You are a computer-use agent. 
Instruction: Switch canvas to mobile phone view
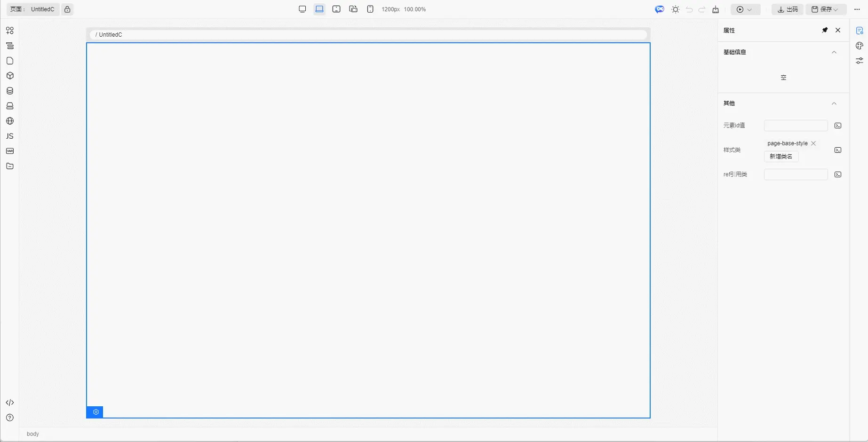[370, 9]
